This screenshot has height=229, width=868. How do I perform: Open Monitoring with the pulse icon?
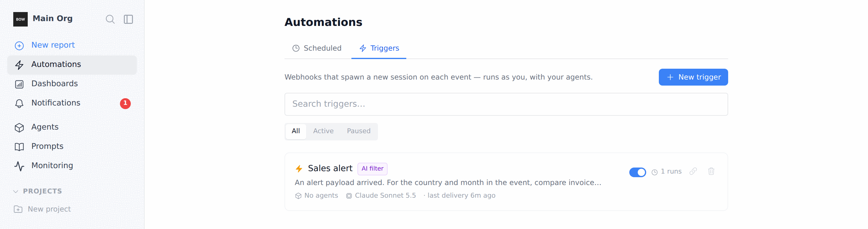(x=19, y=166)
